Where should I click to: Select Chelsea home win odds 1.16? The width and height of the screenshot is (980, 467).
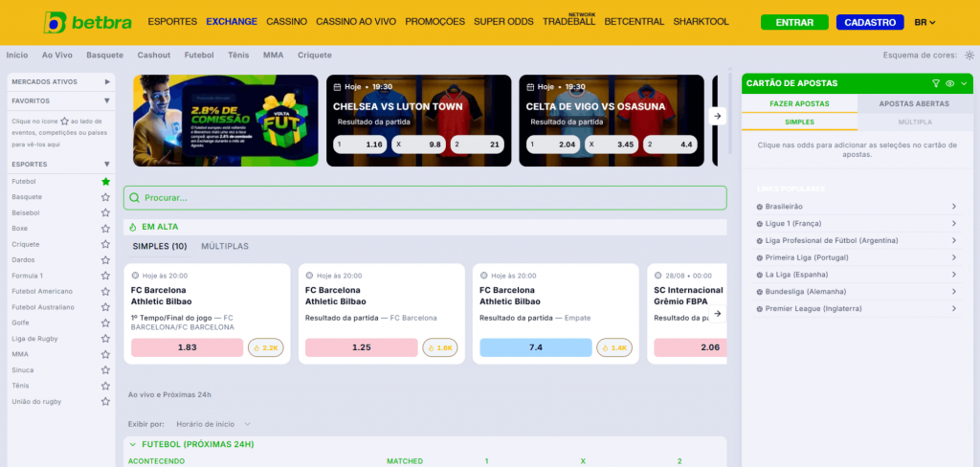(x=360, y=145)
